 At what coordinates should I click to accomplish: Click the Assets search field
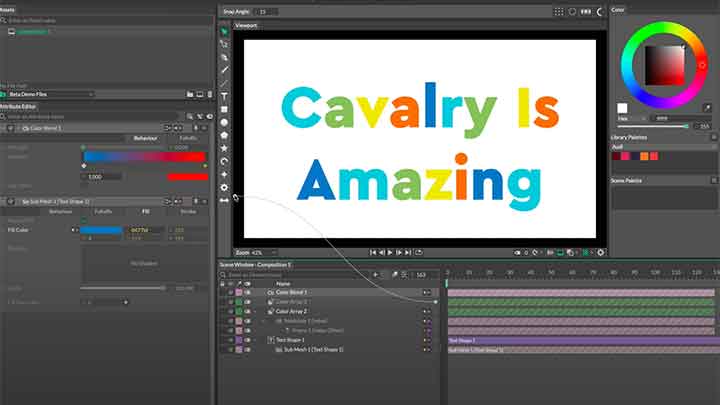tap(108, 21)
